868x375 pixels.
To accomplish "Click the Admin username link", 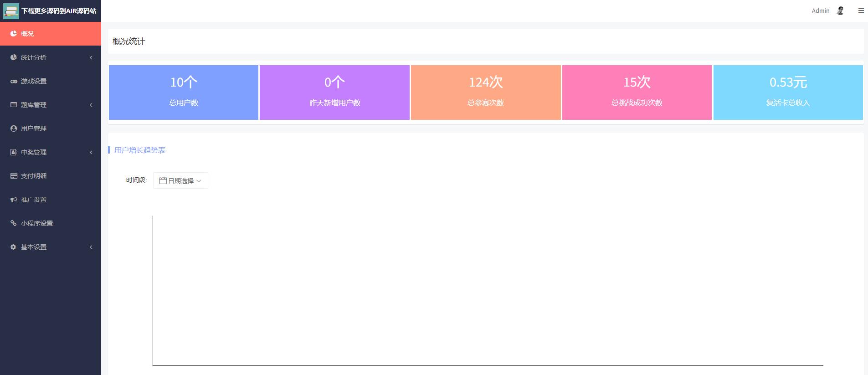I will [820, 10].
